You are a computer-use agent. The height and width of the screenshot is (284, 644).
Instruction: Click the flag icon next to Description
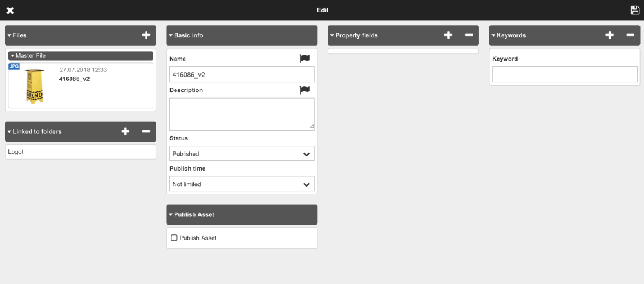[x=305, y=90]
